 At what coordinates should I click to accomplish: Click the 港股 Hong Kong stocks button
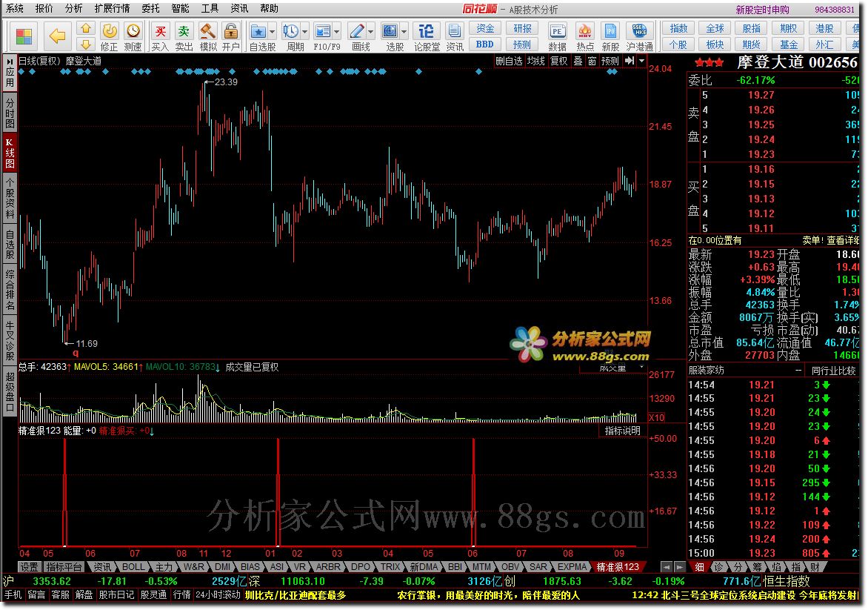(x=824, y=28)
